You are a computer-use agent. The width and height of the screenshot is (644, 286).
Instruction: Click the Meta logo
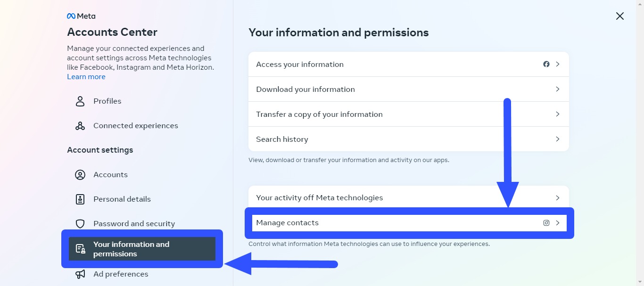(81, 16)
